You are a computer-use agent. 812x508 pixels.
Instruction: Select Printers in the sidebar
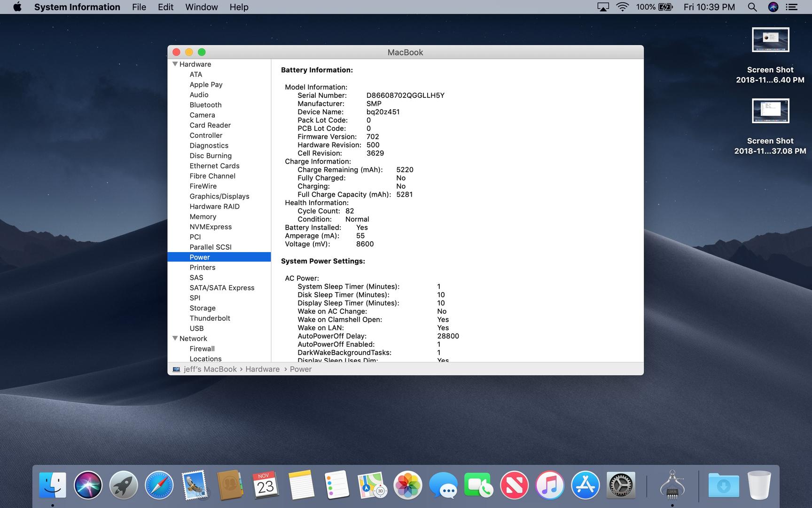tap(203, 267)
